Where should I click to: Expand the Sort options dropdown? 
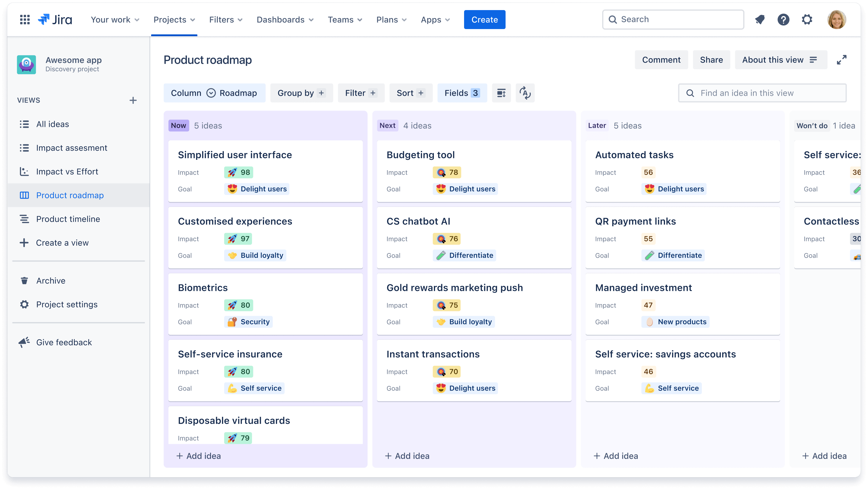click(x=410, y=93)
